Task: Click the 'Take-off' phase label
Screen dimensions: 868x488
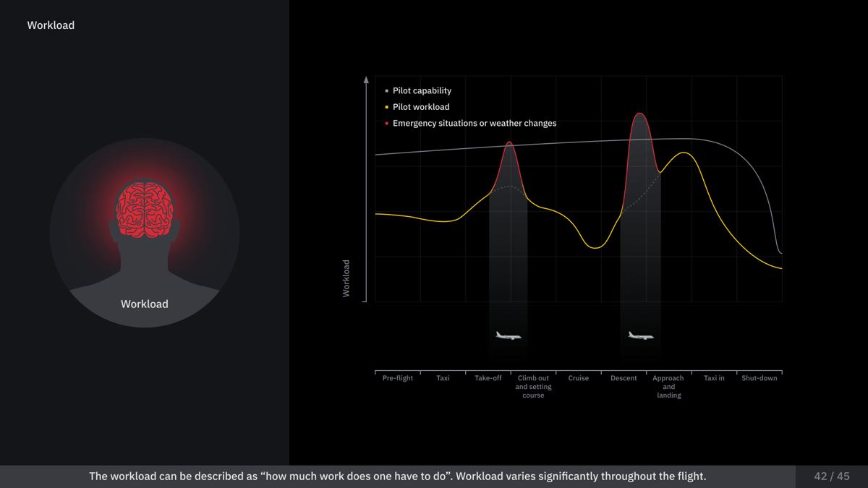Action: (488, 378)
